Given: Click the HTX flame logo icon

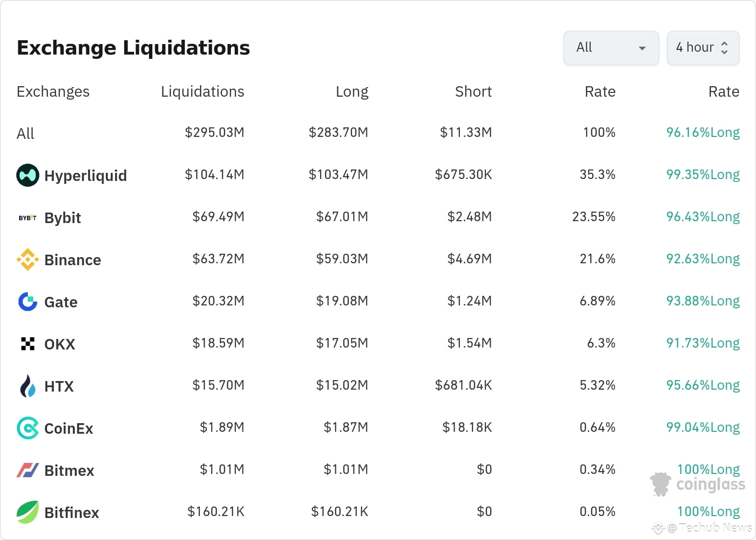Looking at the screenshot, I should coord(28,386).
